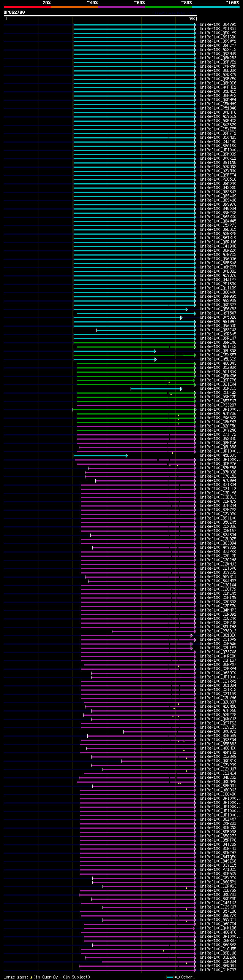Open hit UniRef100_A5LGJ3
The height and width of the screenshot is (980, 243).
[x=218, y=456]
